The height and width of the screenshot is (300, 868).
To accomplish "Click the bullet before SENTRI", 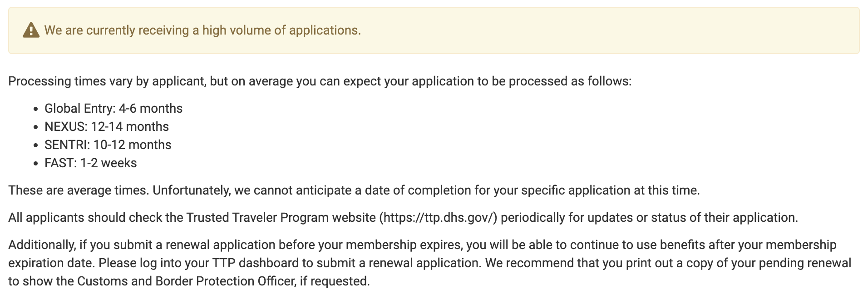I will (36, 145).
